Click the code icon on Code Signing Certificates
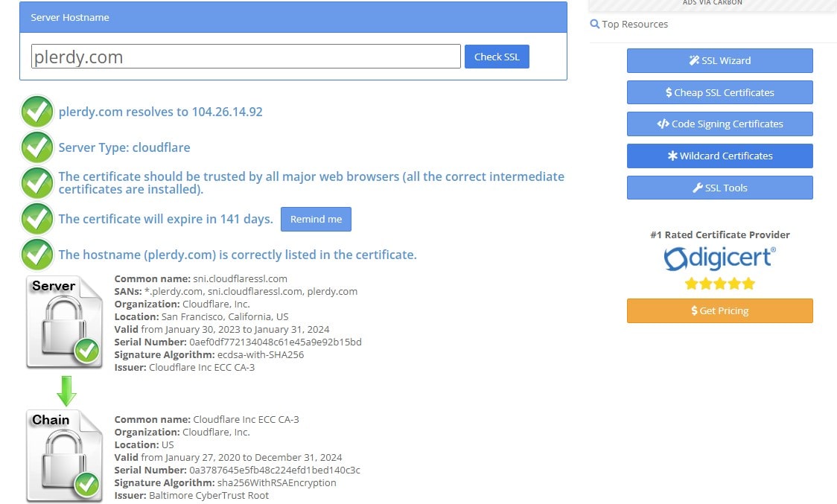This screenshot has height=504, width=837. [x=663, y=124]
